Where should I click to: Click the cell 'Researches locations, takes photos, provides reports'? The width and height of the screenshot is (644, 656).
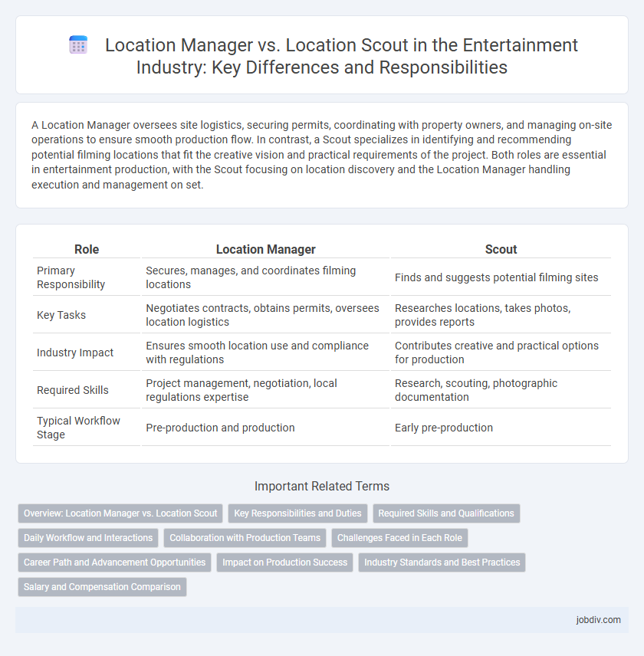coord(501,315)
